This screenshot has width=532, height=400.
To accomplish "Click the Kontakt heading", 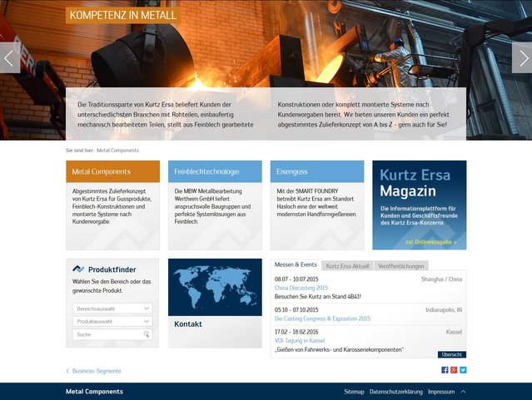I will [188, 324].
